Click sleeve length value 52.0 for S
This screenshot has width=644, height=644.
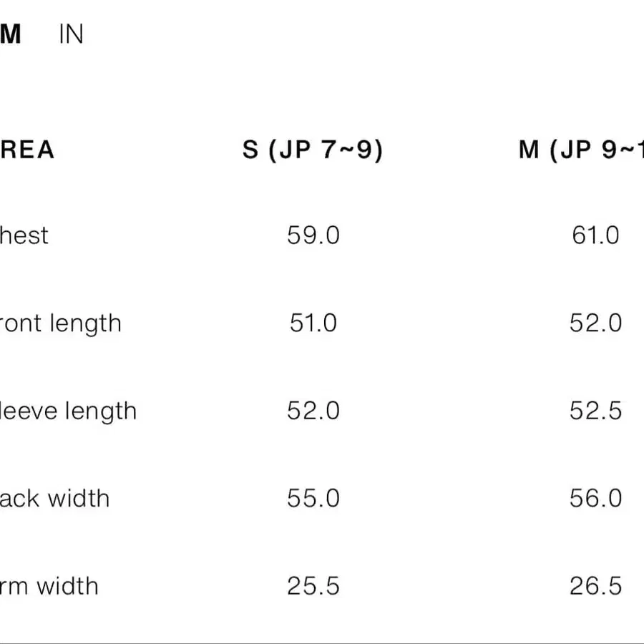pos(313,411)
